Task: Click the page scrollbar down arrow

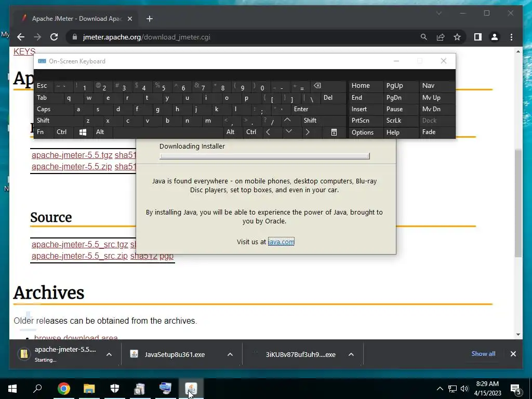Action: point(518,335)
